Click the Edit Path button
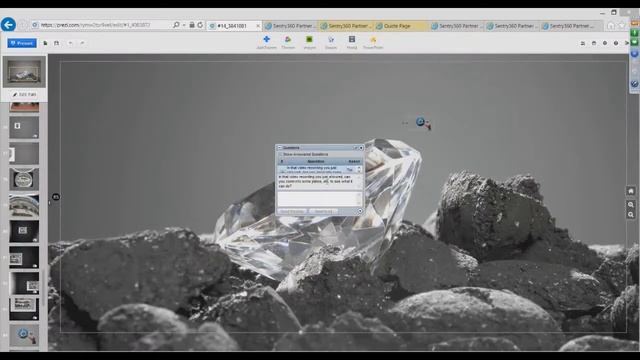 [24, 94]
